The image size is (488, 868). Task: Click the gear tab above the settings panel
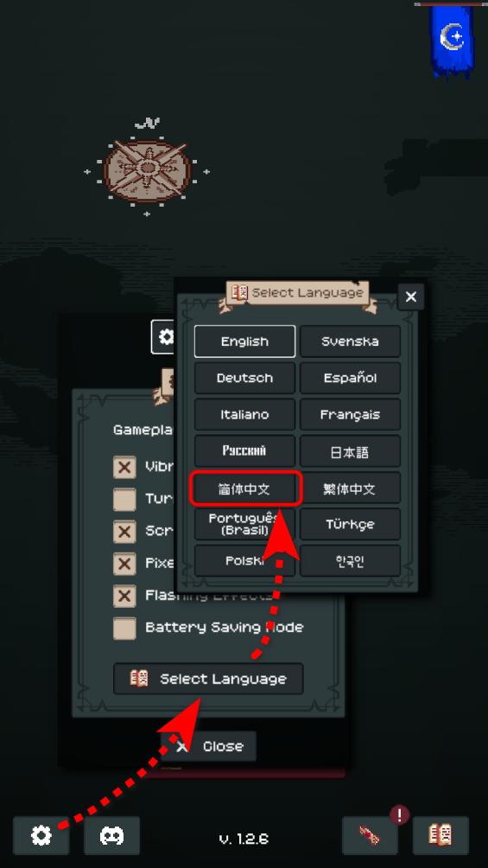(162, 336)
